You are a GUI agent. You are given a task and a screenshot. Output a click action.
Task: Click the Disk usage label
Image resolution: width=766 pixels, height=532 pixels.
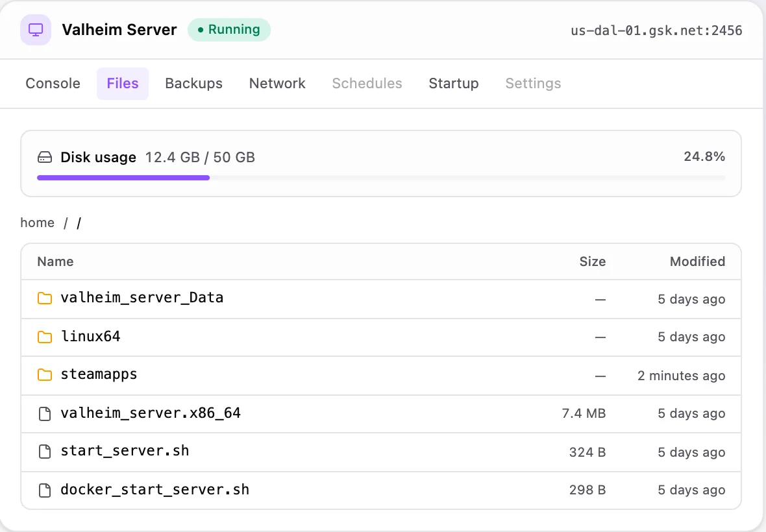98,157
